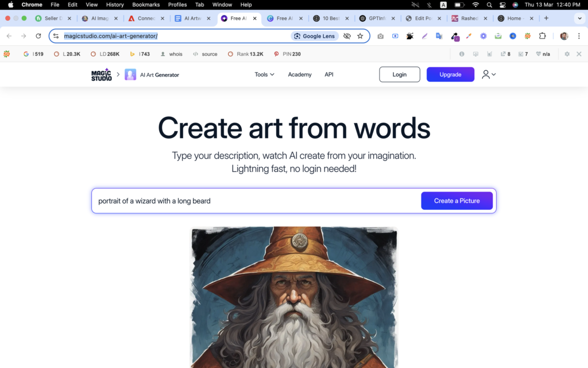Viewport: 588px width, 368px height.
Task: Switch to the Seller D tab
Action: tap(53, 18)
